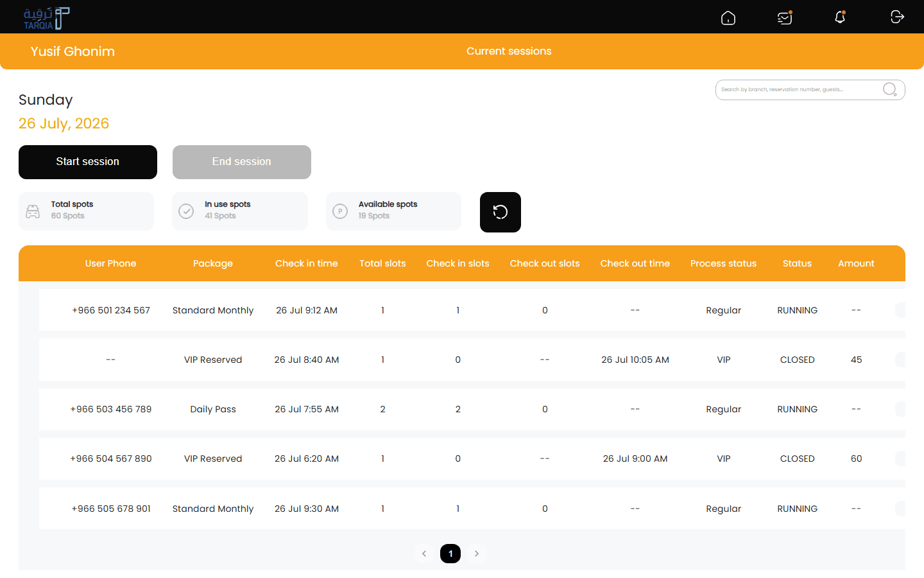The height and width of the screenshot is (578, 924).
Task: Click check in time 26 Jul 9:12 AM
Action: click(307, 310)
